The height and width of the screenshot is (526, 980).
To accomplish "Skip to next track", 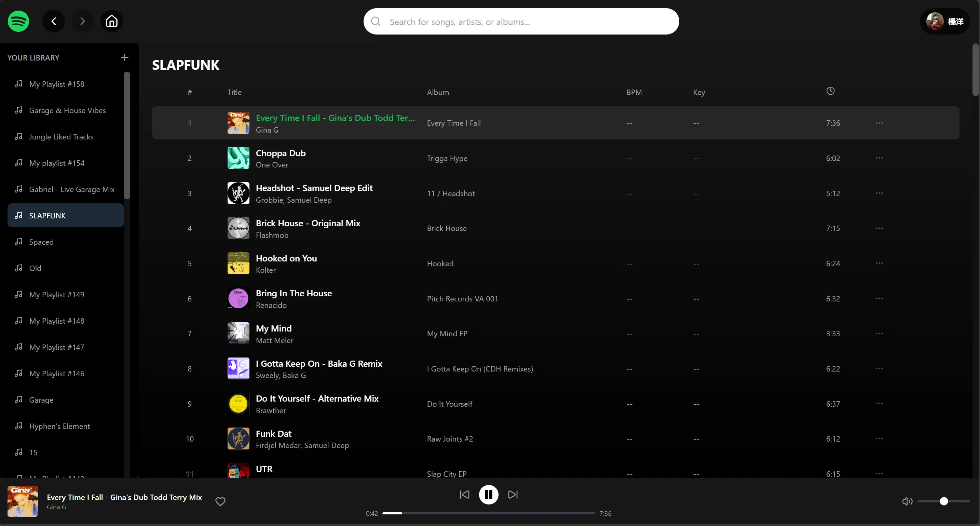I will pyautogui.click(x=513, y=495).
